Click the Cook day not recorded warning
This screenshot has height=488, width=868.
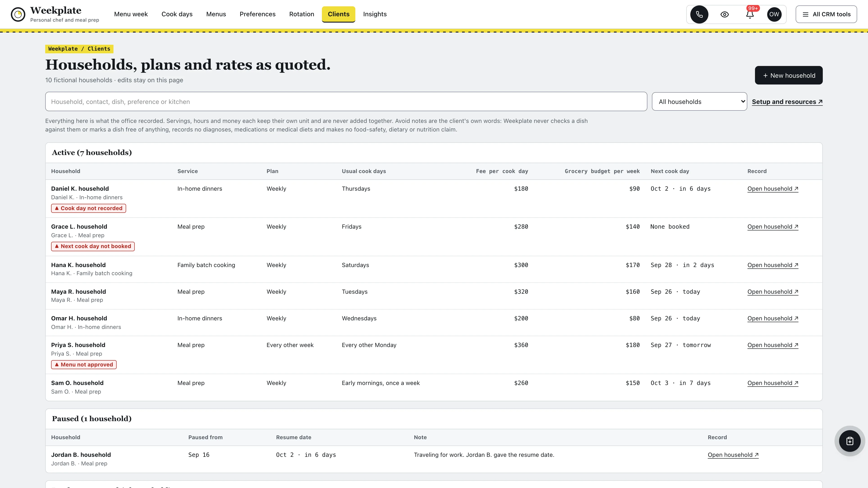[89, 208]
